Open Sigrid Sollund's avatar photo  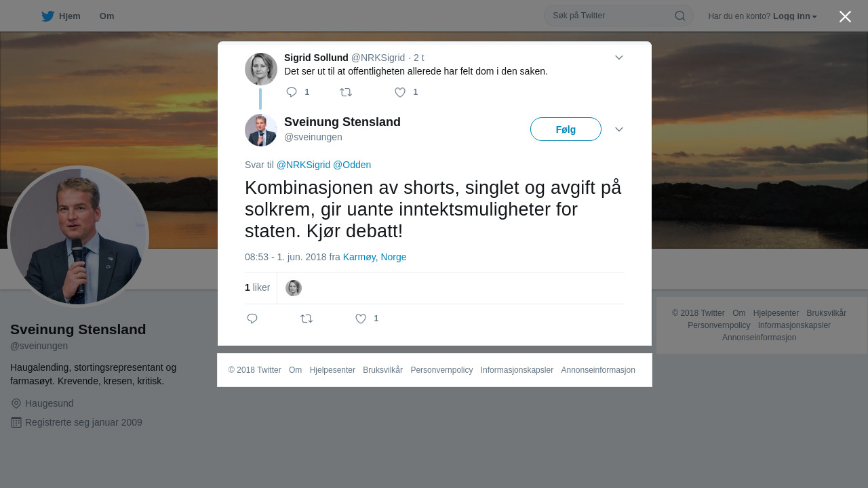261,69
